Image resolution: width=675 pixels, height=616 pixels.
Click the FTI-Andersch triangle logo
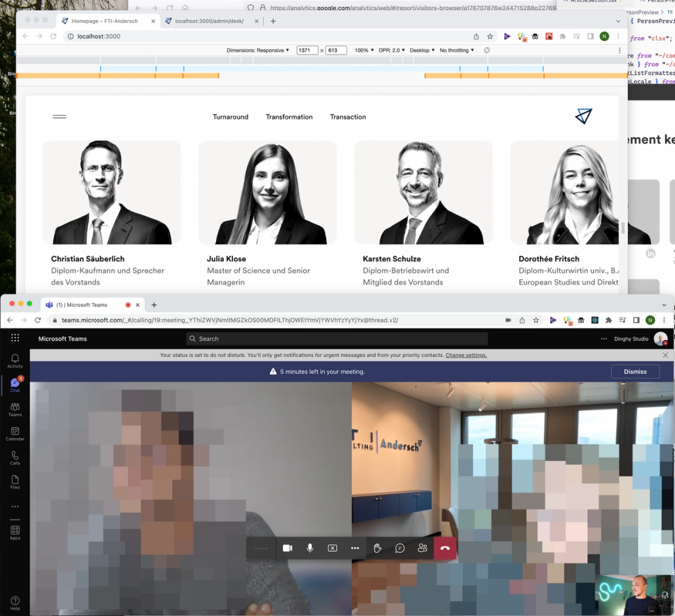click(x=584, y=116)
